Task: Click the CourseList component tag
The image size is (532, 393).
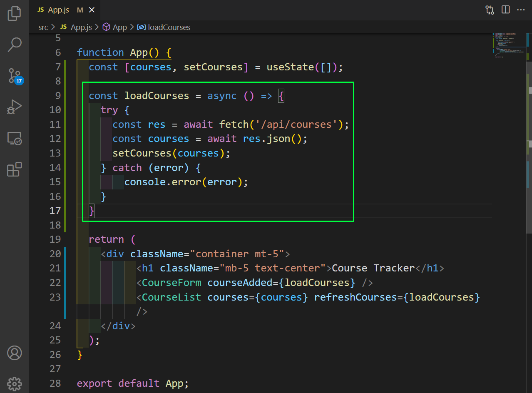Action: pos(172,297)
